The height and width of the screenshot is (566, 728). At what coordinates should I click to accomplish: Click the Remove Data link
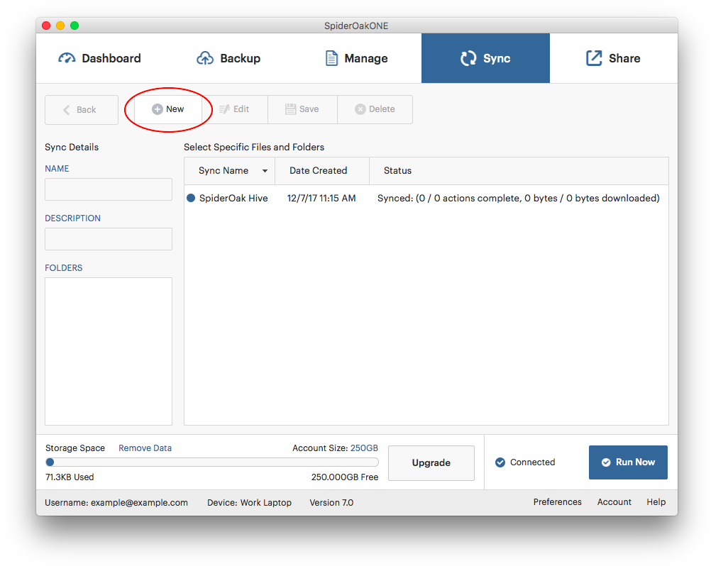[x=145, y=448]
